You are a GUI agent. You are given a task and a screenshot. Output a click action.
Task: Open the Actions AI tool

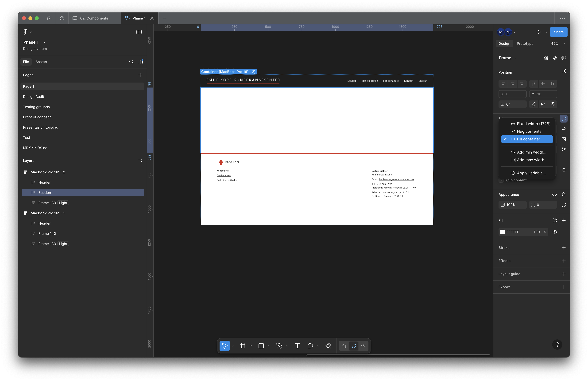tap(328, 346)
